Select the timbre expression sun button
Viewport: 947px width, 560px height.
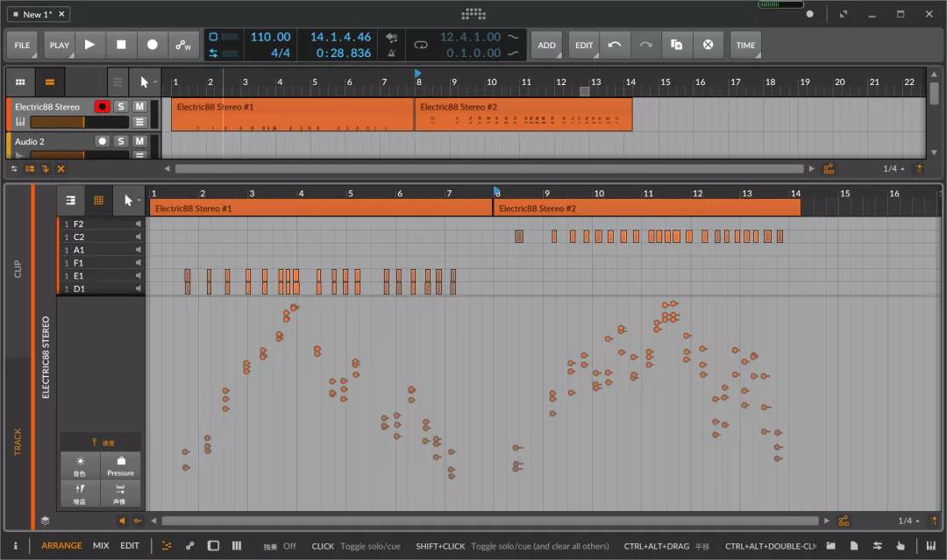[81, 465]
